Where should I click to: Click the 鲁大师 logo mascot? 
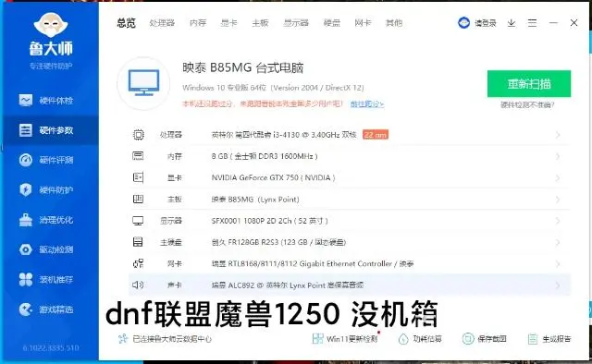(x=51, y=25)
